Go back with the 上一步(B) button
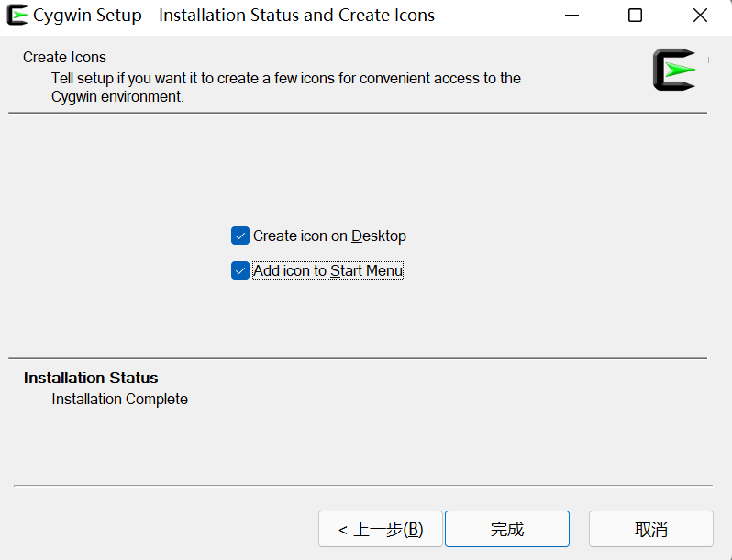The height and width of the screenshot is (560, 732). pos(380,529)
